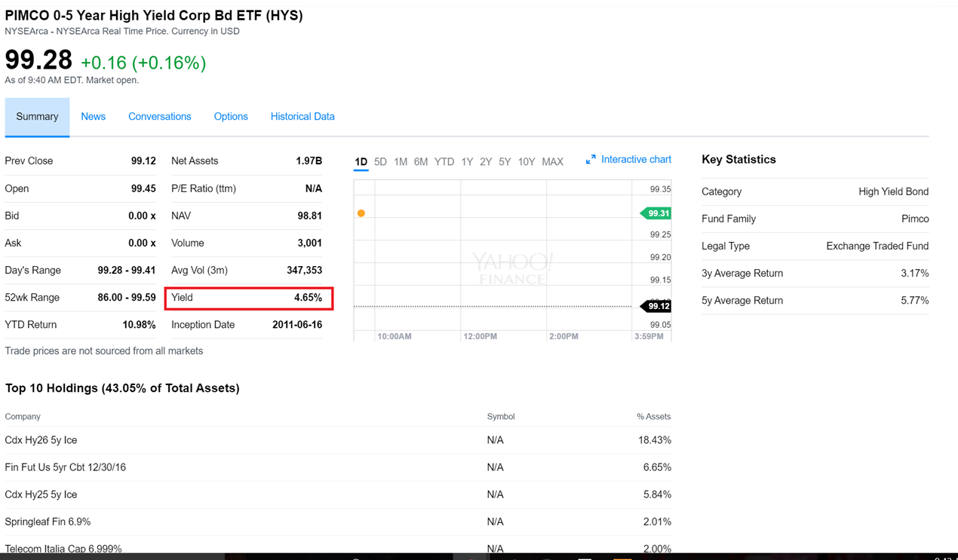The height and width of the screenshot is (560, 958).
Task: Switch chart to 1Y range
Action: (x=467, y=161)
